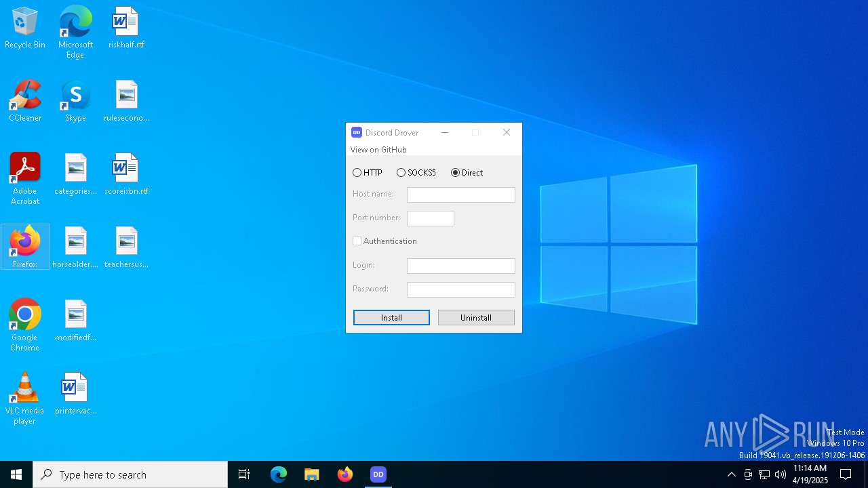The height and width of the screenshot is (488, 868).
Task: Click the Password input field
Action: coord(461,289)
